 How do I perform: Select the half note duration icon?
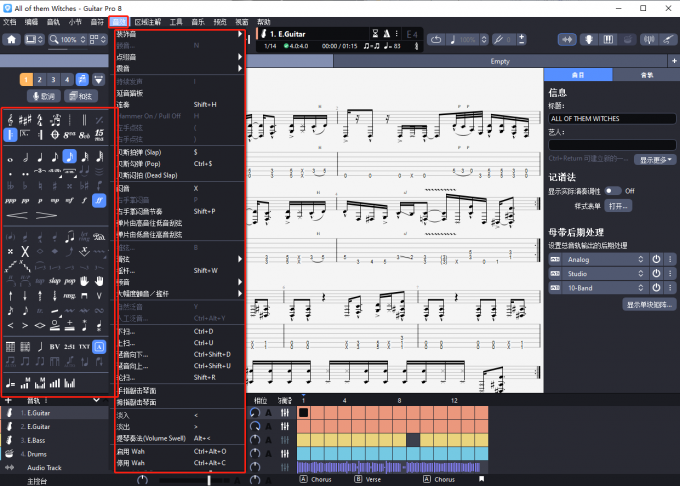tap(25, 157)
